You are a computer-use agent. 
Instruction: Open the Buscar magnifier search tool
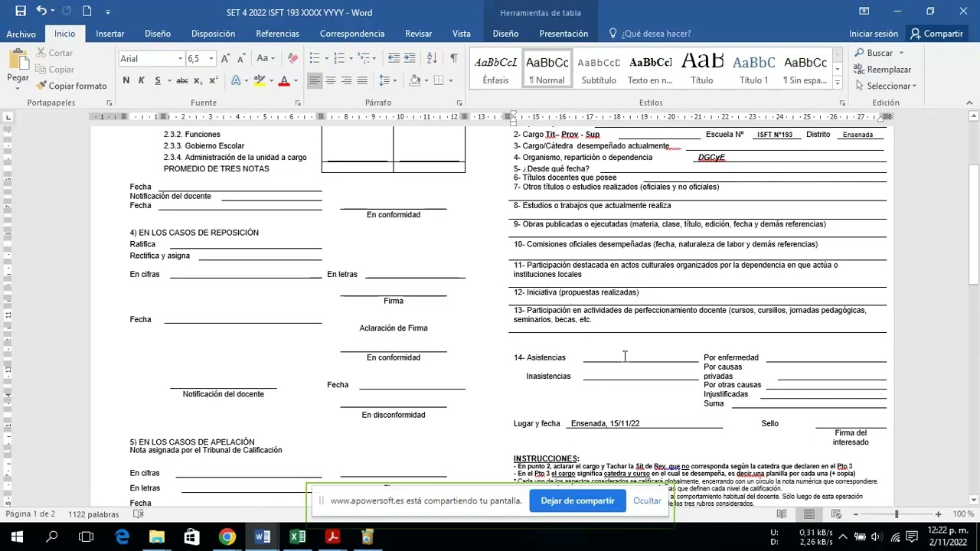(x=880, y=53)
